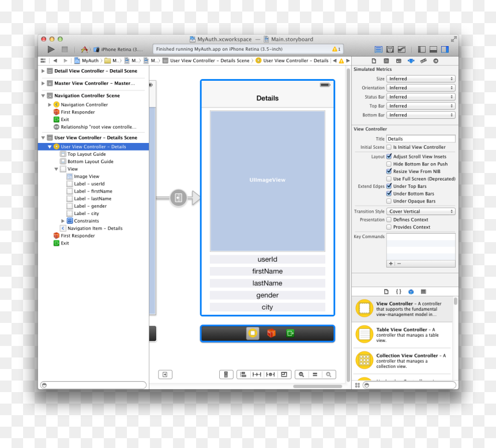Stop the running app
Image resolution: width=496 pixels, height=448 pixels.
pyautogui.click(x=65, y=50)
